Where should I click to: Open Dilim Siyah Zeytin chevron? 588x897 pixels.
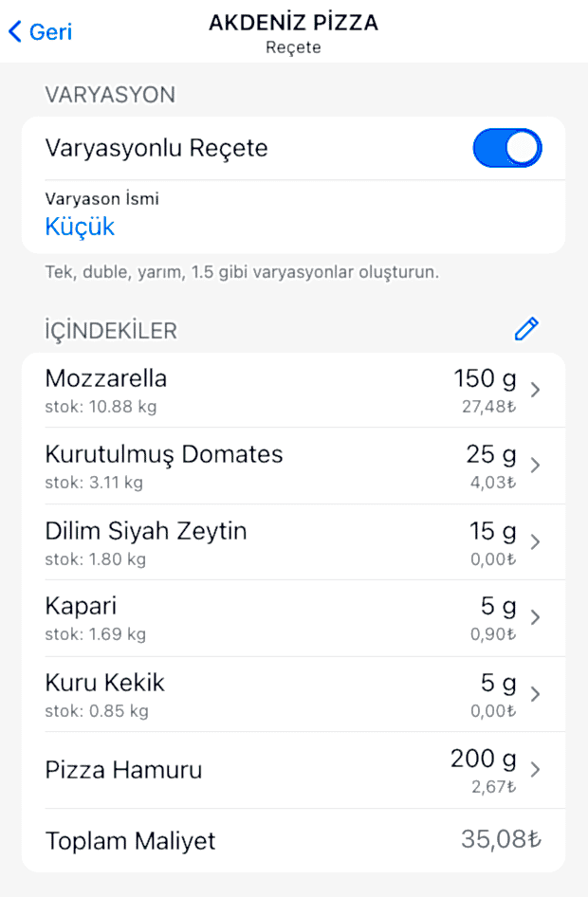(x=536, y=541)
